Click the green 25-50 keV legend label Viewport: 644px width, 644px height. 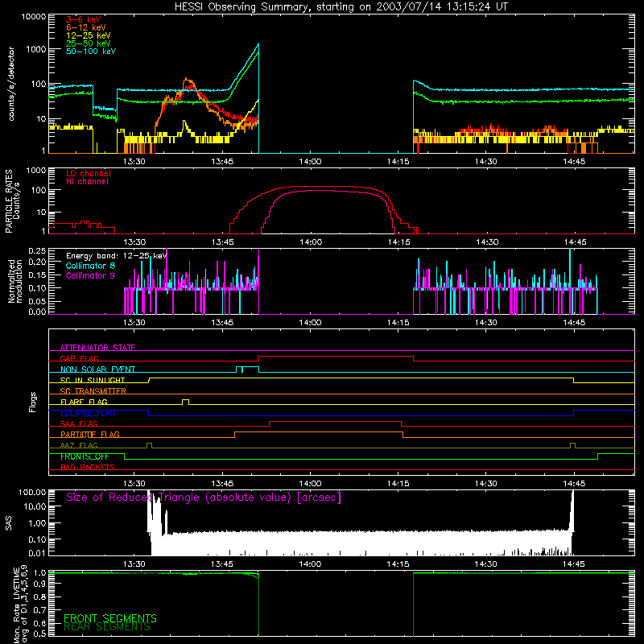pos(89,43)
